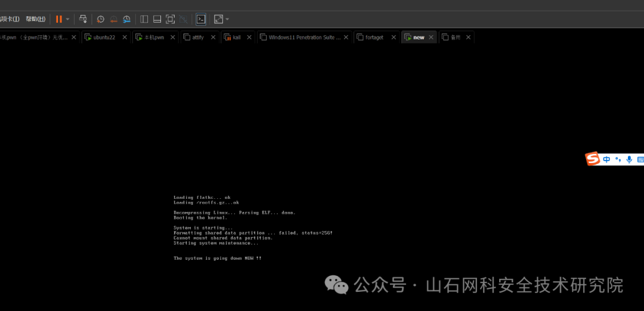Click the 'Cannot mount shared data partition.' line

223,238
